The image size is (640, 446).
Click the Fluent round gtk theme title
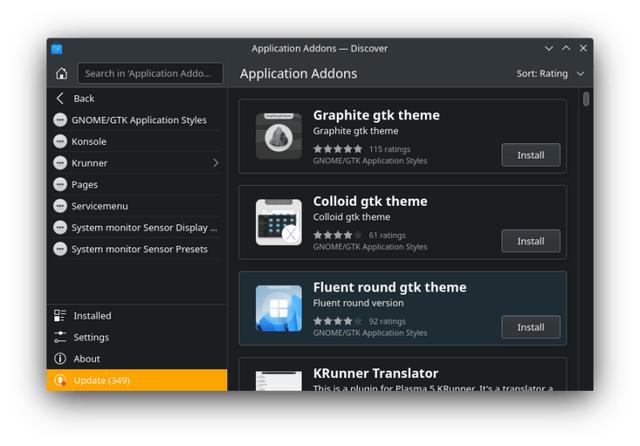pos(390,287)
